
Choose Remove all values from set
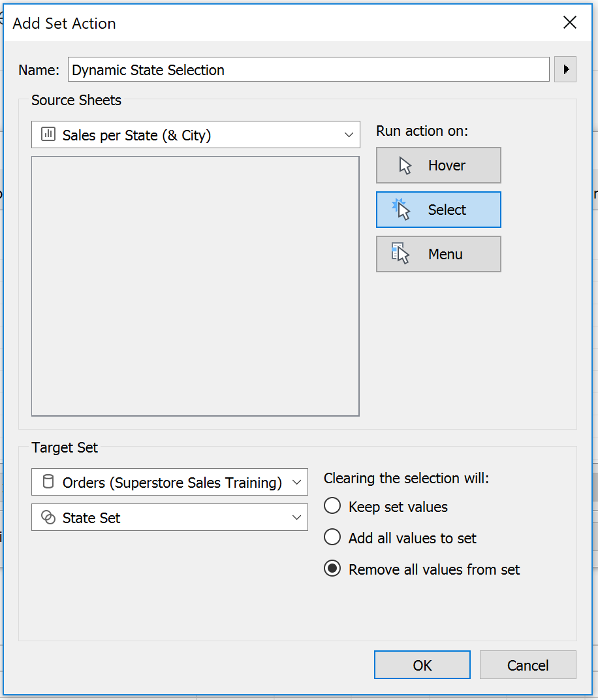pos(332,568)
